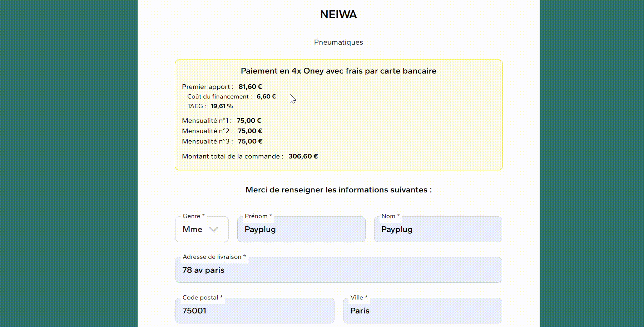This screenshot has width=644, height=327.
Task: Click the TAEG value 19,61 %
Action: pyautogui.click(x=222, y=106)
